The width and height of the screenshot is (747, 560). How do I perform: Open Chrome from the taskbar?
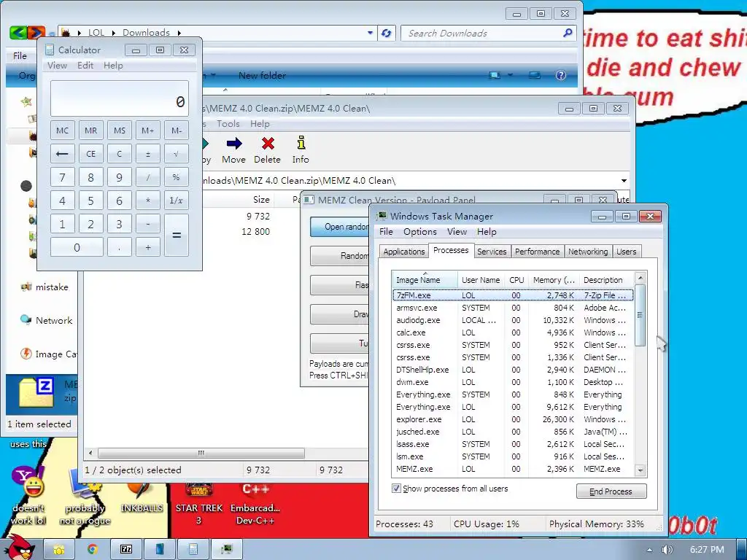[x=92, y=550]
